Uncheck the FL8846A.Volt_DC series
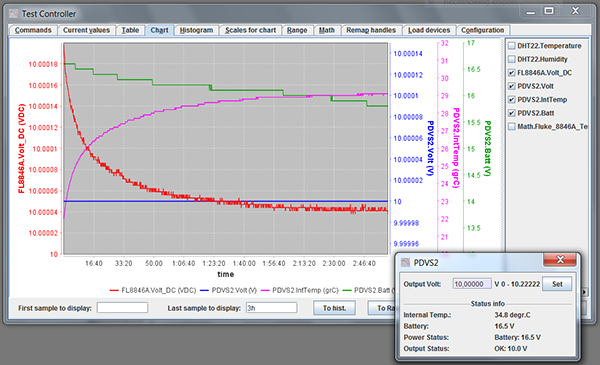Viewport: 600px width, 365px height. pos(512,73)
